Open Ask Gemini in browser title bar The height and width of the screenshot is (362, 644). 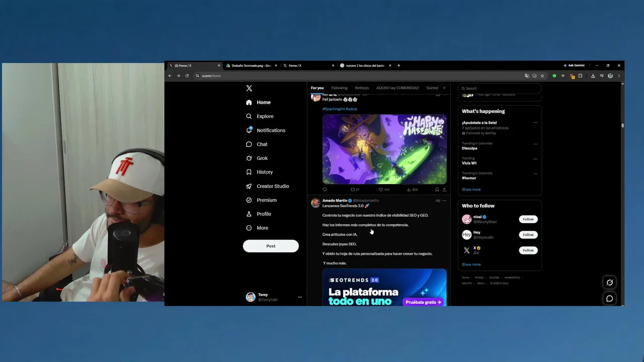tap(574, 65)
